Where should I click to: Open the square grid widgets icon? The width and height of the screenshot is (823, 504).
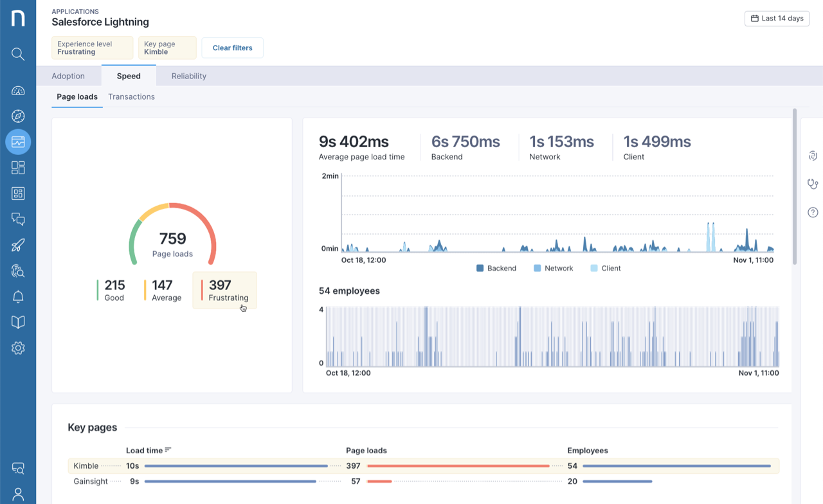pyautogui.click(x=18, y=194)
